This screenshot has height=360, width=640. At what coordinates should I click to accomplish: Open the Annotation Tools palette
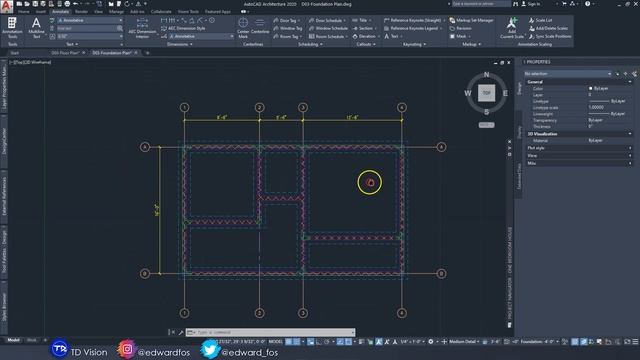coord(12,28)
